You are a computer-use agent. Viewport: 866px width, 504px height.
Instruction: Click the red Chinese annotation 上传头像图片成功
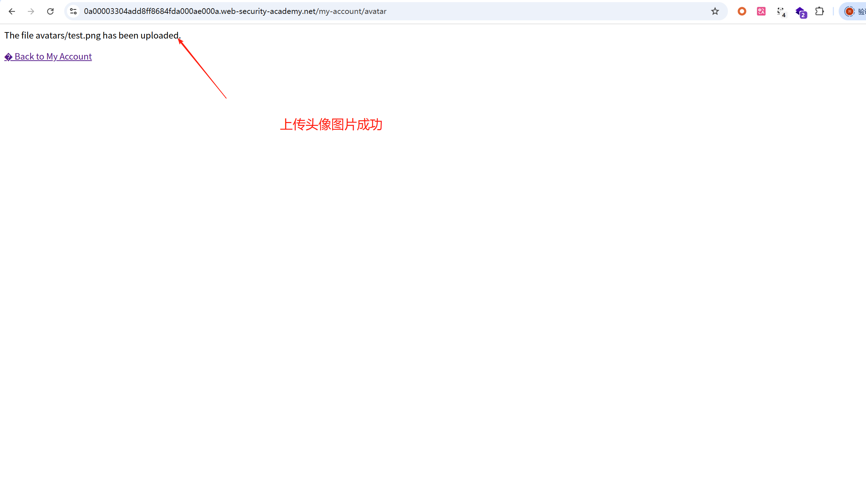[331, 124]
